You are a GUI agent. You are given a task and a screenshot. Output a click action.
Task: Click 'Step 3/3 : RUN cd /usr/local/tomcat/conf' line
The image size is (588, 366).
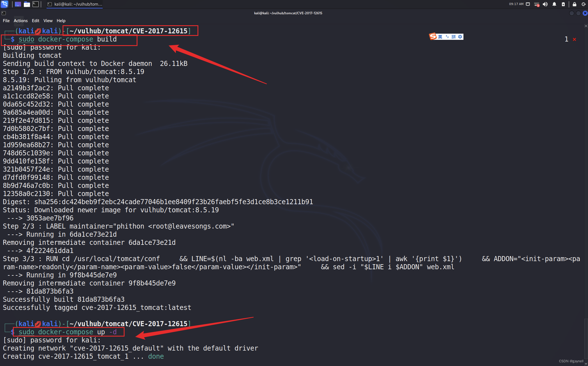pos(292,263)
